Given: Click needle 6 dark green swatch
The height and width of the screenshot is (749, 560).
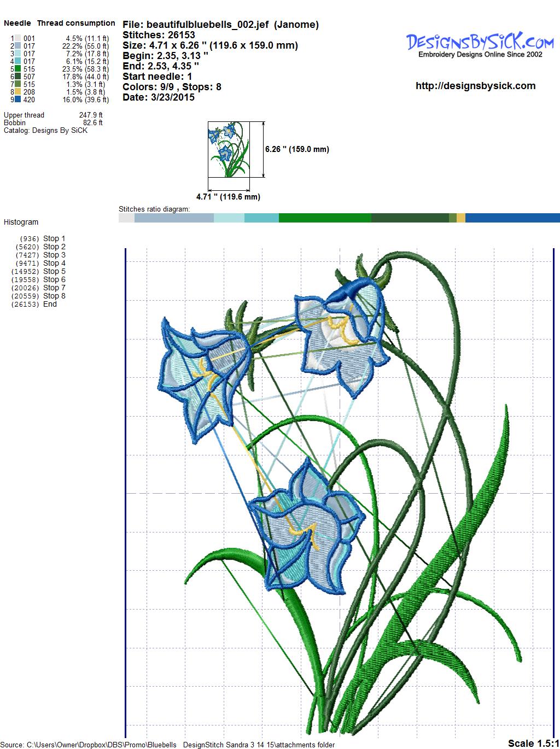Looking at the screenshot, I should (19, 77).
